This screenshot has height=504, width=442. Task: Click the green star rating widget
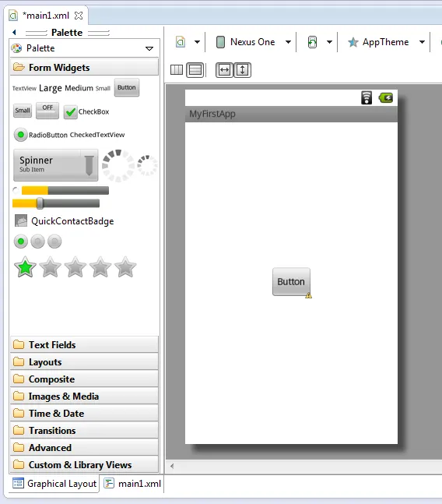click(25, 266)
